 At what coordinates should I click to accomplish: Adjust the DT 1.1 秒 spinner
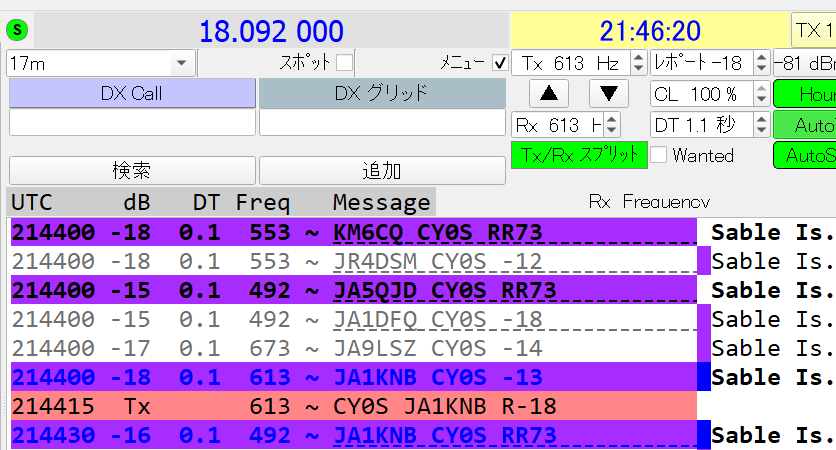point(761,125)
